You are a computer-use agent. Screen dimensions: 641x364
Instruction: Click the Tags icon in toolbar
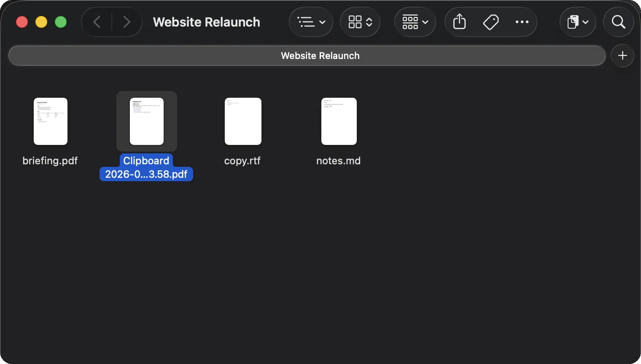point(491,22)
